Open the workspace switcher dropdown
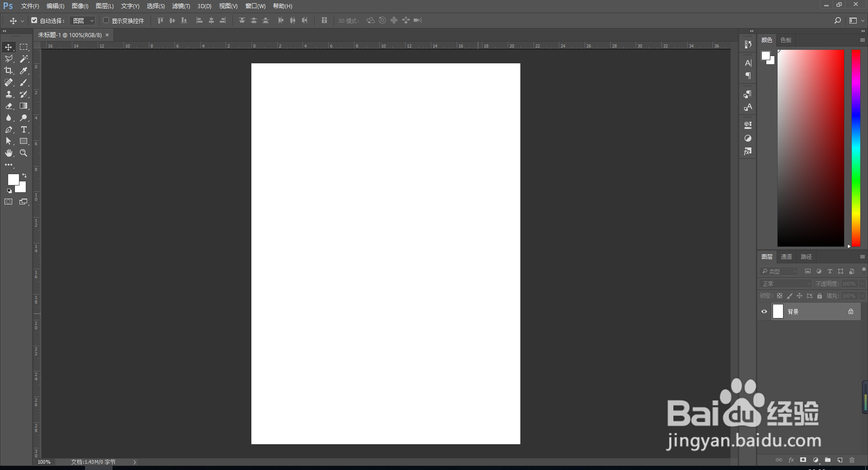The image size is (868, 470). point(856,20)
